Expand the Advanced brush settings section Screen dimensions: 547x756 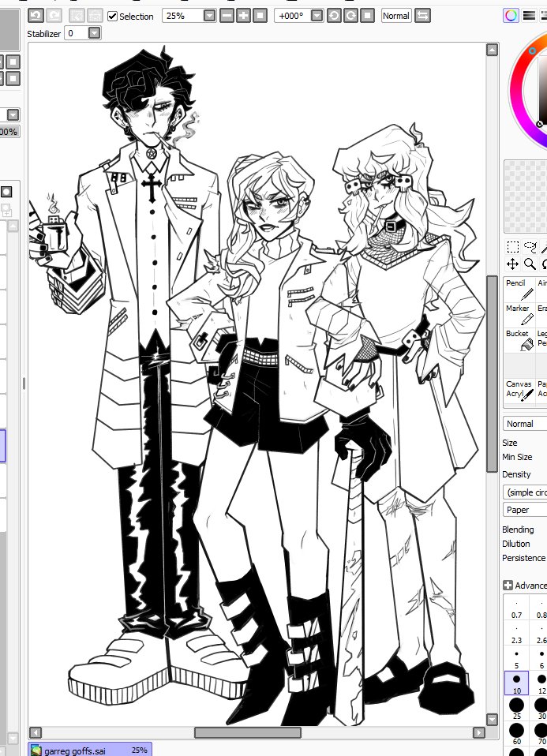pos(508,586)
